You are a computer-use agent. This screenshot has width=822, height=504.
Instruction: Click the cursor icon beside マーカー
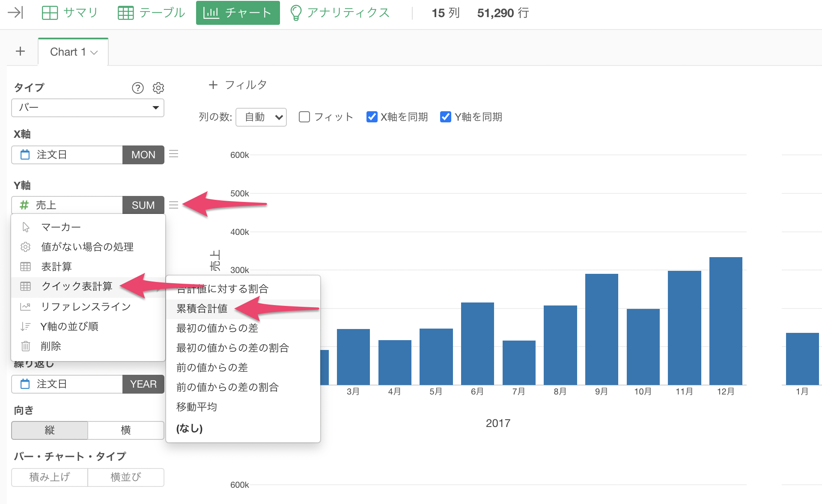click(x=26, y=227)
